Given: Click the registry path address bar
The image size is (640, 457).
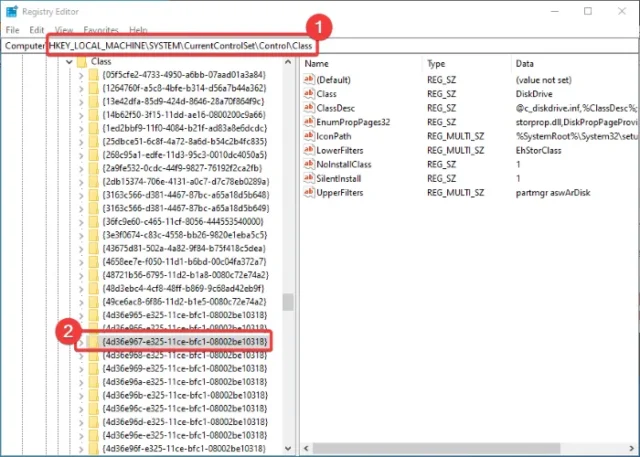Looking at the screenshot, I should tap(320, 46).
